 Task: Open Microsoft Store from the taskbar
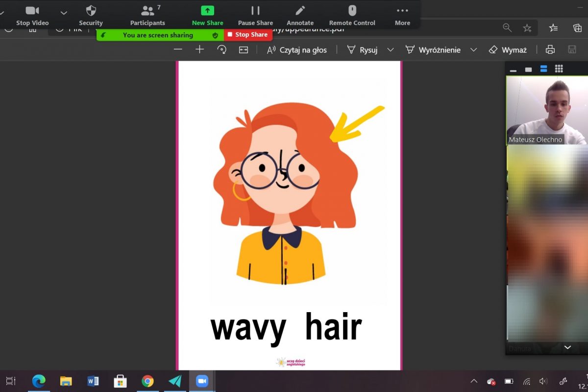pyautogui.click(x=120, y=381)
